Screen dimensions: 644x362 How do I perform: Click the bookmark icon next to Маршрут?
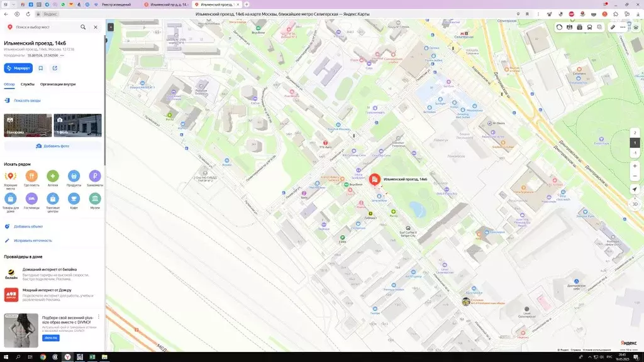[x=41, y=68]
